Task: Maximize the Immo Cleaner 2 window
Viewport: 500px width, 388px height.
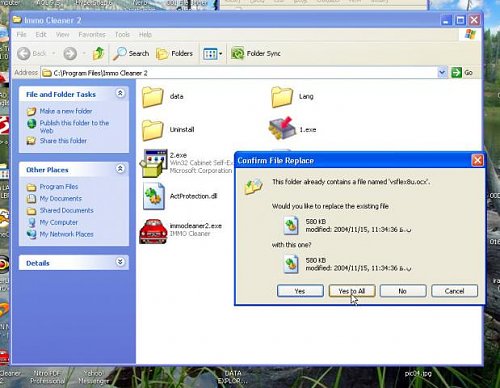Action: tap(460, 20)
